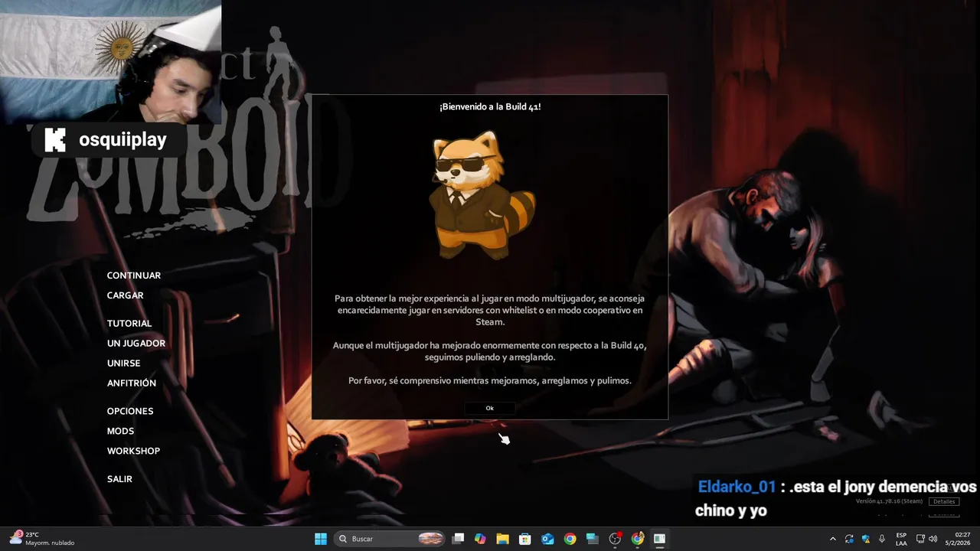Open the ESP LAA language switcher

(x=901, y=539)
